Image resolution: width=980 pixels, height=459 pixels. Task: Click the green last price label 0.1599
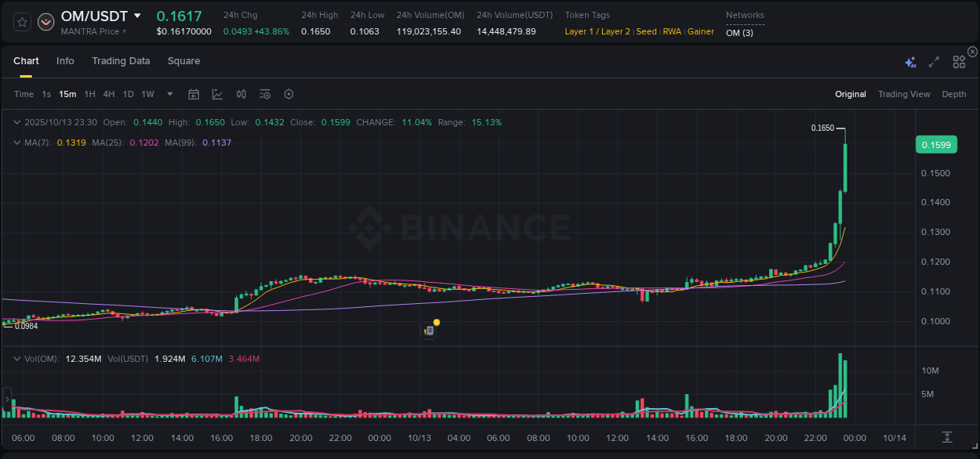[x=936, y=144]
